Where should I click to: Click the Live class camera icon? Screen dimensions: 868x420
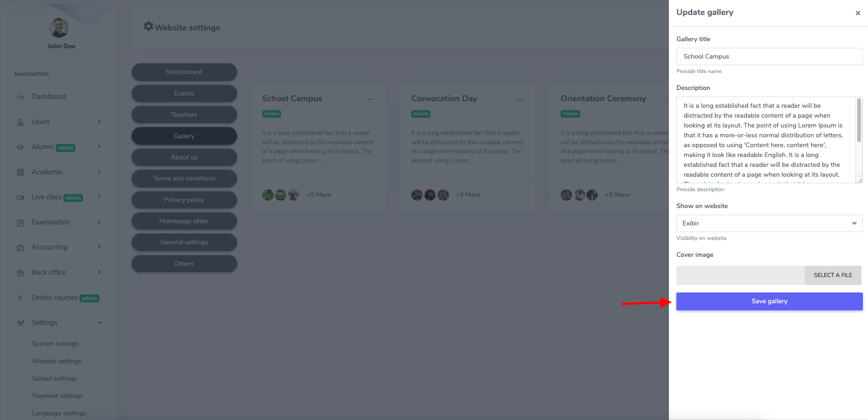coord(21,197)
